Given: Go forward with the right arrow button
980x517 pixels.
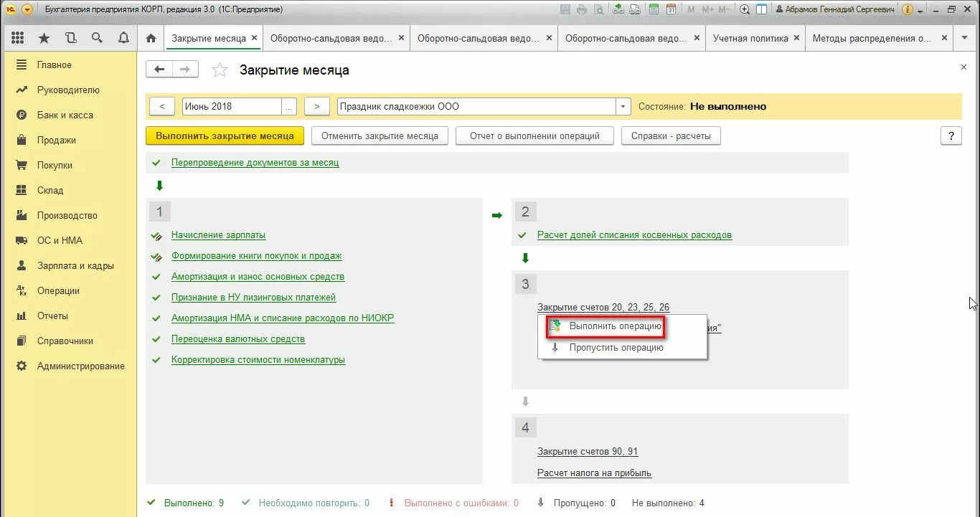Looking at the screenshot, I should pyautogui.click(x=184, y=70).
